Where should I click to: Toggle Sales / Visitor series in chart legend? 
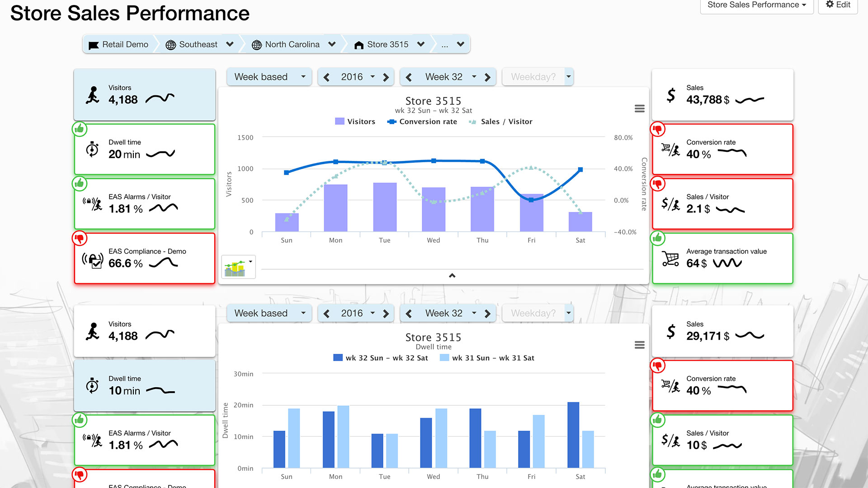(501, 122)
